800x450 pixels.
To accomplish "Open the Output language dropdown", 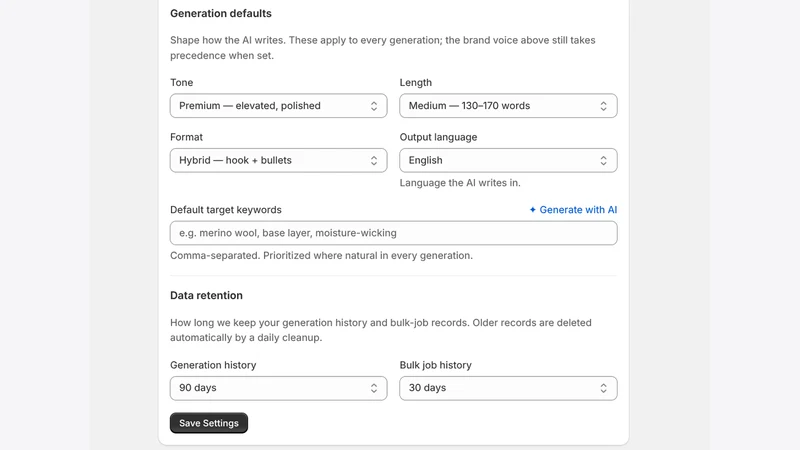I will tap(508, 160).
